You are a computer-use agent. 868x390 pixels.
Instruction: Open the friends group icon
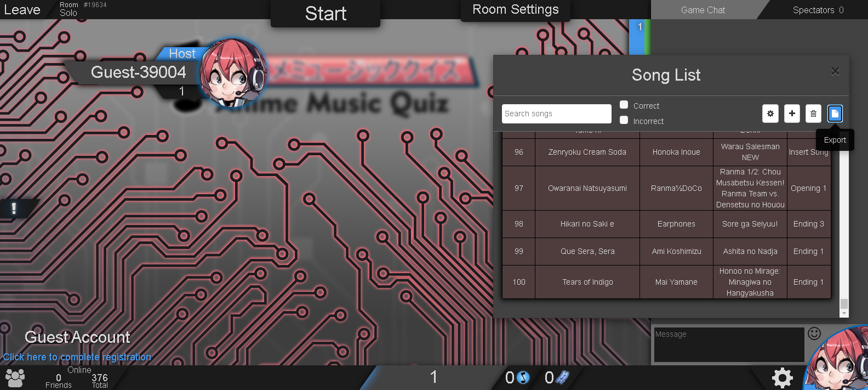coord(15,377)
